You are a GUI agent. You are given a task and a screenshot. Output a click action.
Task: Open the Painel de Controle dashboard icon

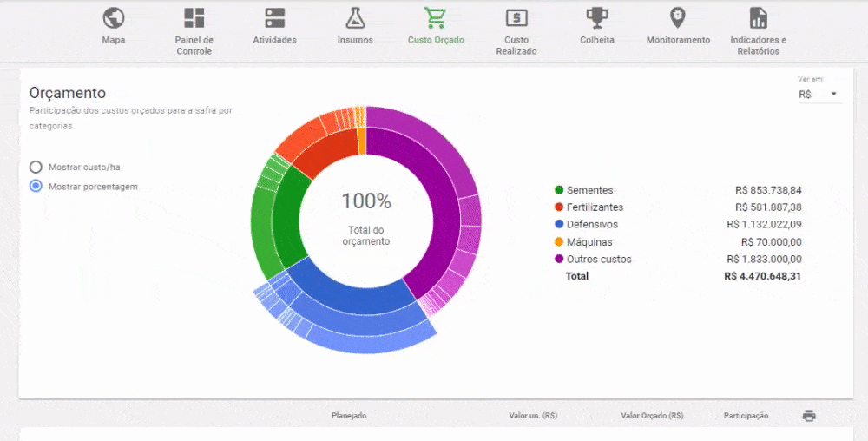pyautogui.click(x=194, y=18)
